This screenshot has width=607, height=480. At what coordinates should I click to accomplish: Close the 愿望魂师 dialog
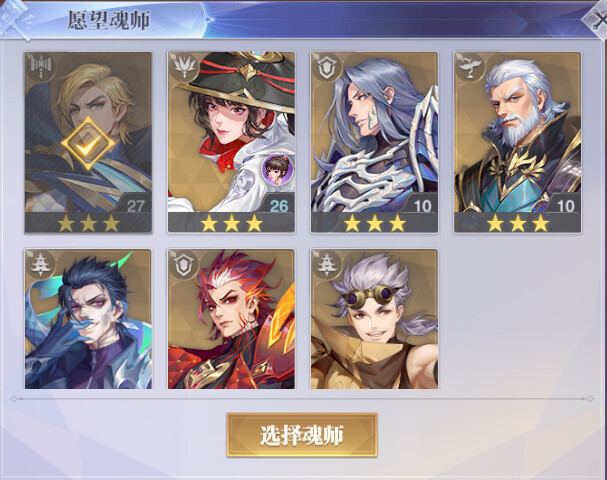coord(597,19)
